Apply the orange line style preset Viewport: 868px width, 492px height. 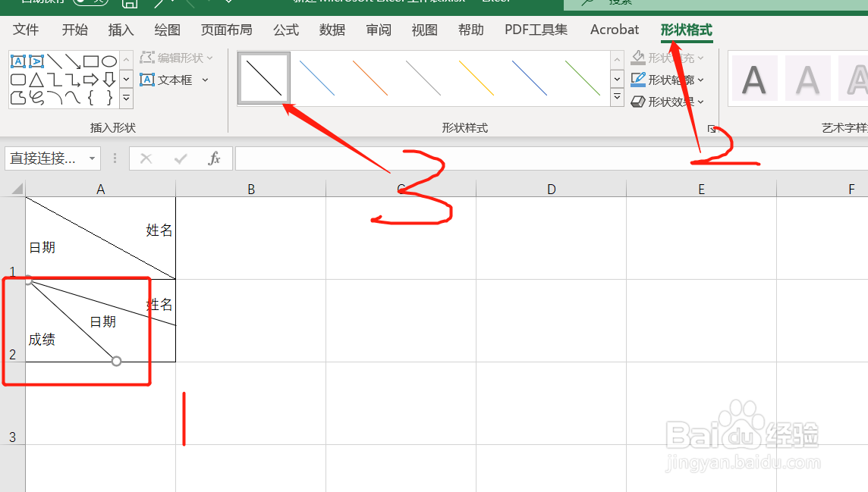pos(370,78)
